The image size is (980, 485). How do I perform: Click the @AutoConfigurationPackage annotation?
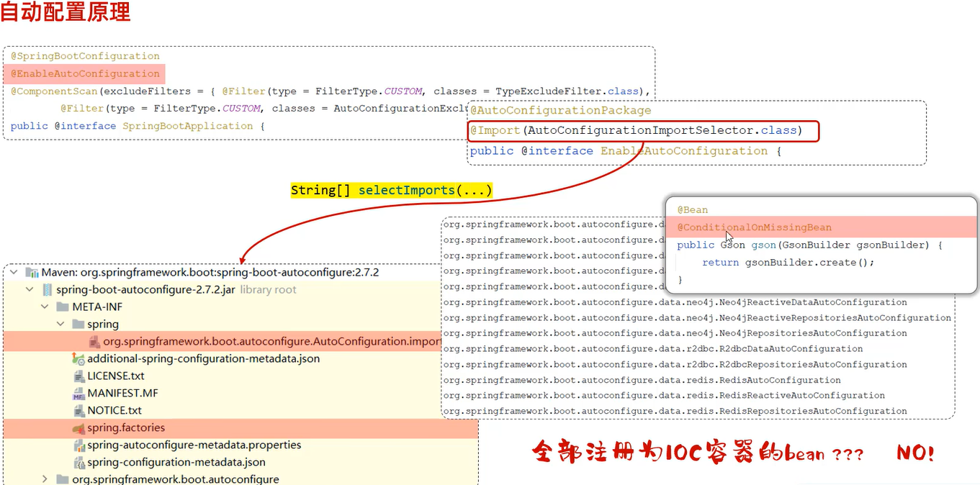point(561,111)
